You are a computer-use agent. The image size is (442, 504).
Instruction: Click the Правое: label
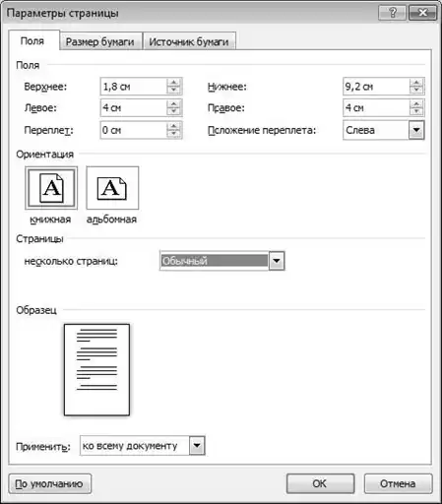pos(226,108)
